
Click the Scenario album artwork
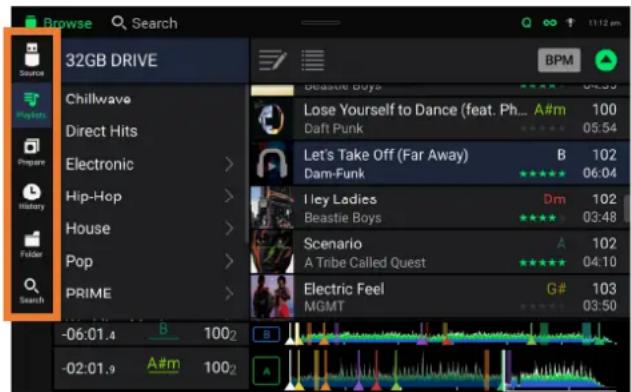[272, 252]
